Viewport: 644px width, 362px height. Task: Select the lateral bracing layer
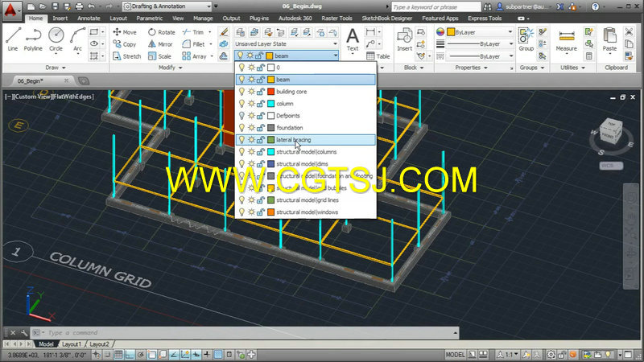pos(306,140)
